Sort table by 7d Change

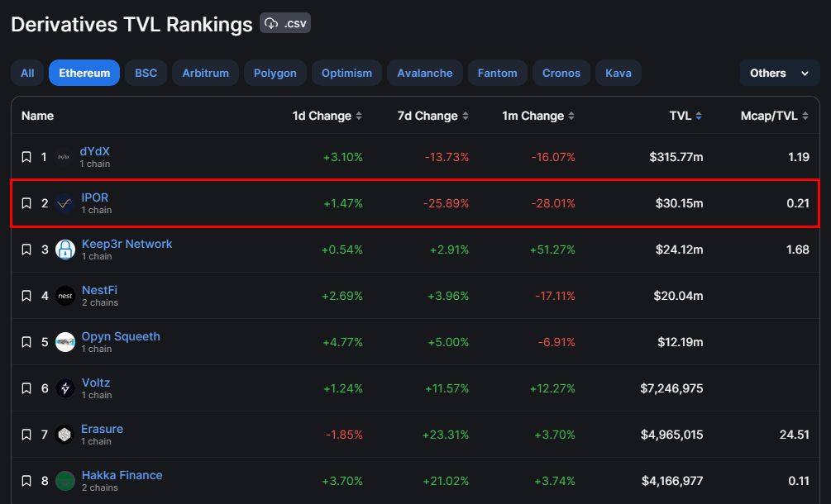point(433,116)
